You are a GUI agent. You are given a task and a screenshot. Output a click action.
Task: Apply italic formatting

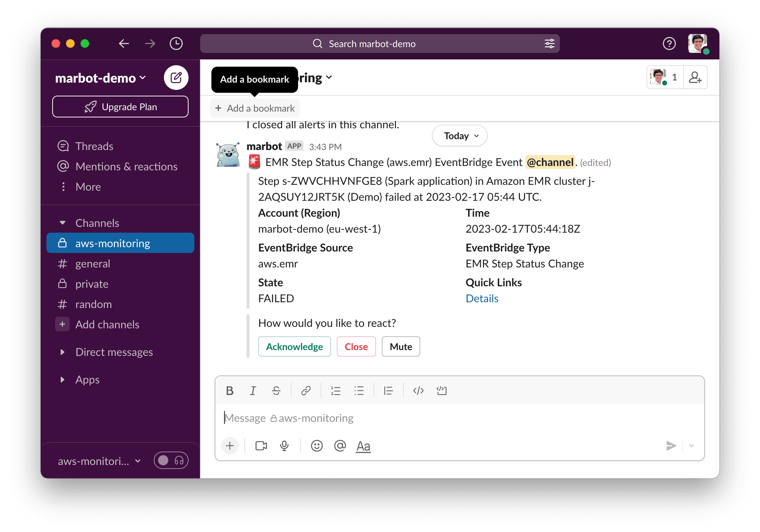253,391
